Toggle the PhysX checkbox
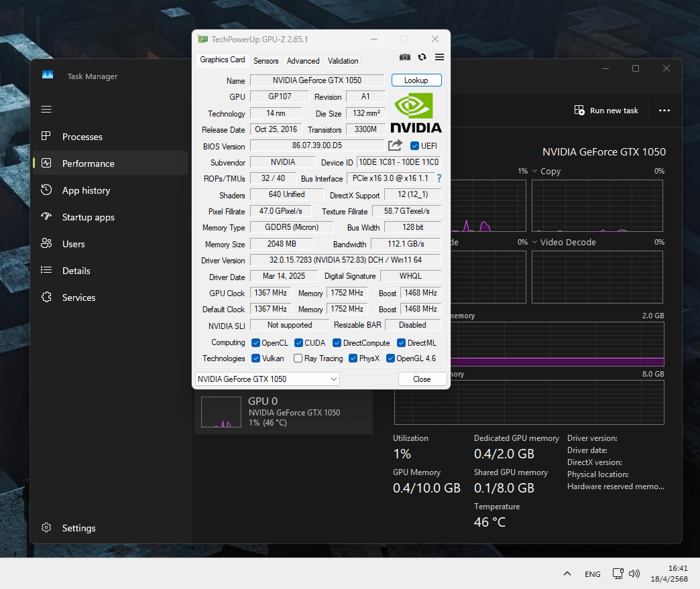700x589 pixels. tap(353, 358)
